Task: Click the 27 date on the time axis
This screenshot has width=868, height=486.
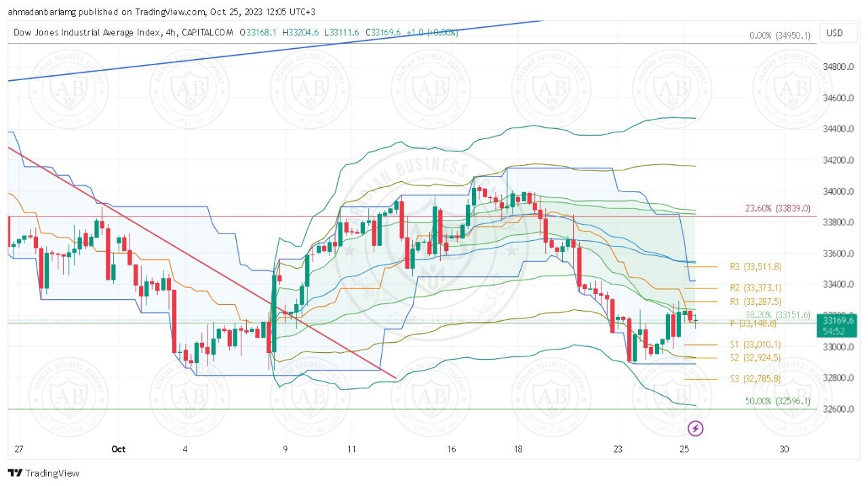Action: (x=19, y=449)
